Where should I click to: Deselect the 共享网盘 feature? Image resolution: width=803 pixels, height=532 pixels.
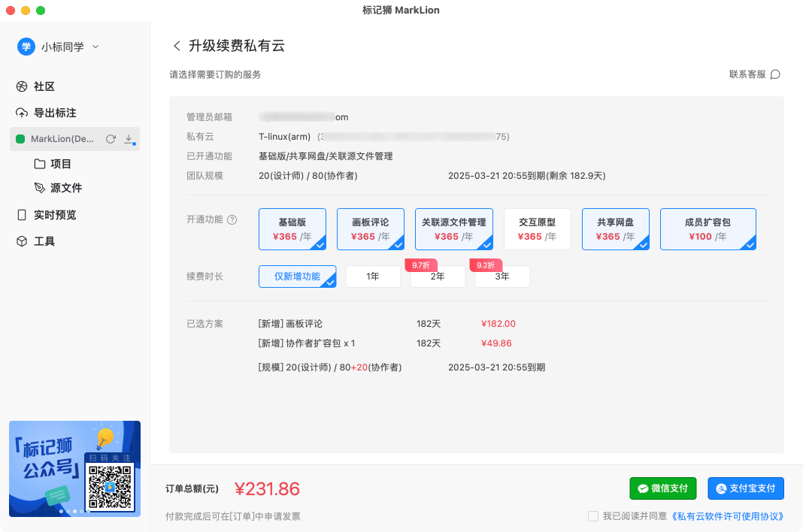tap(615, 229)
